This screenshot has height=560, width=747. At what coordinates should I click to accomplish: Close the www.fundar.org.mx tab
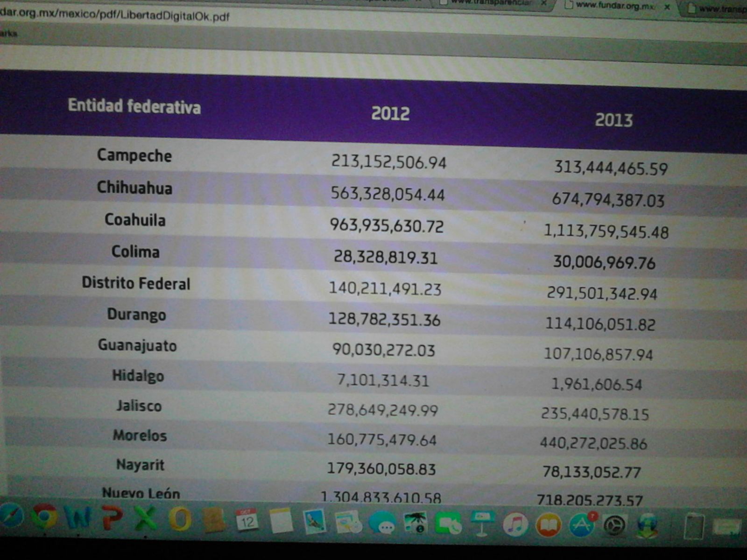[x=667, y=7]
